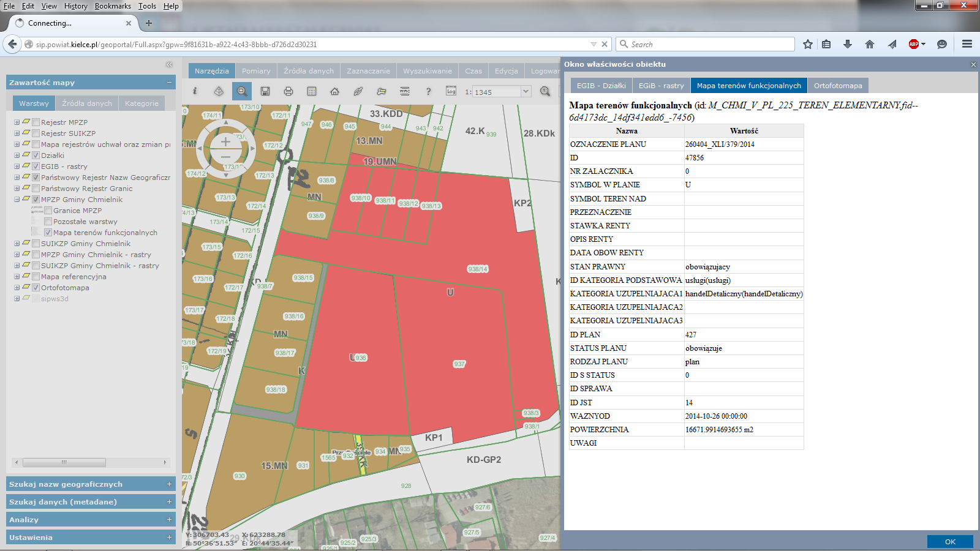Print the map with printer icon
This screenshot has width=980, height=551.
point(288,91)
